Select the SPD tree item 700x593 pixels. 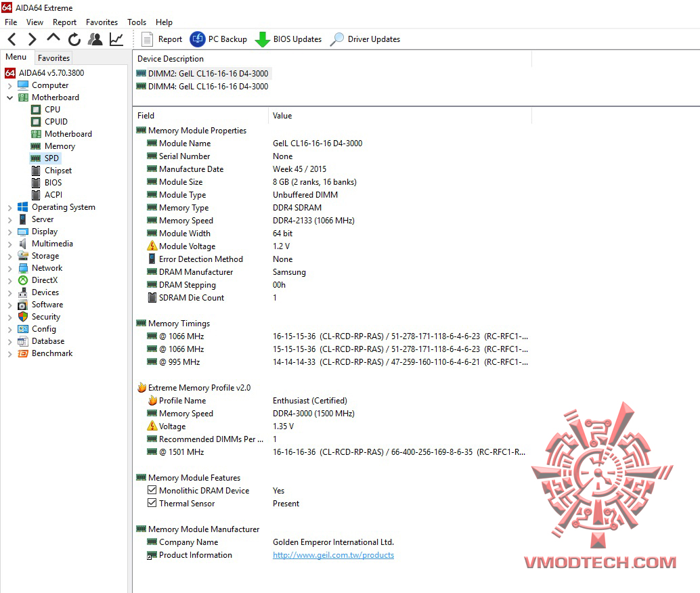coord(45,158)
